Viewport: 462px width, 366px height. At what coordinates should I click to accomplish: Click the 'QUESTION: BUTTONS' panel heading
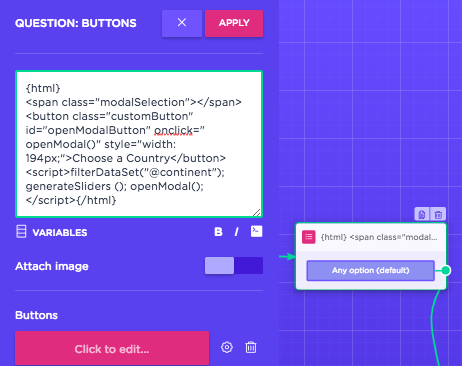[76, 23]
